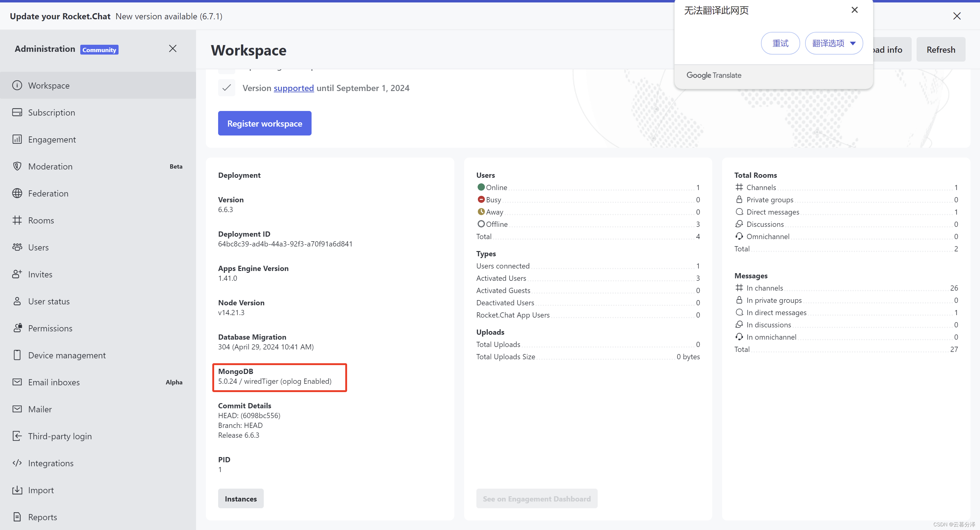Screen dimensions: 980x530
Task: Click the Moderation shield icon
Action: 17,166
